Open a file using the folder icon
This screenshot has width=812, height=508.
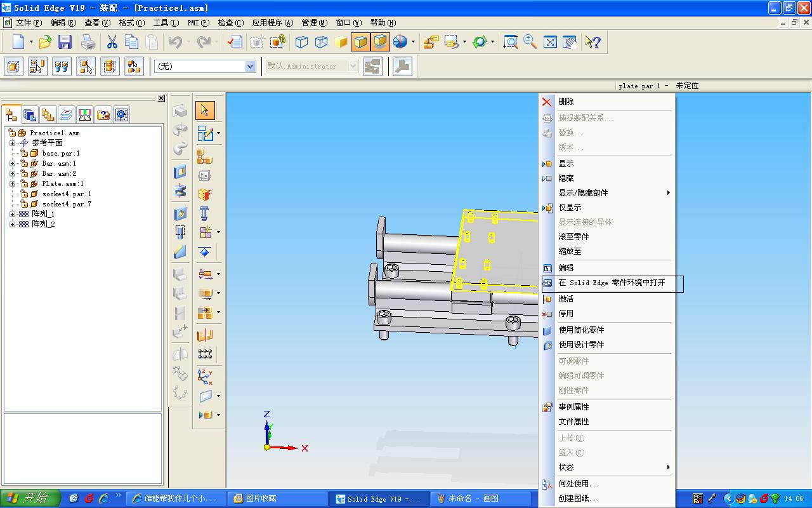click(x=45, y=42)
